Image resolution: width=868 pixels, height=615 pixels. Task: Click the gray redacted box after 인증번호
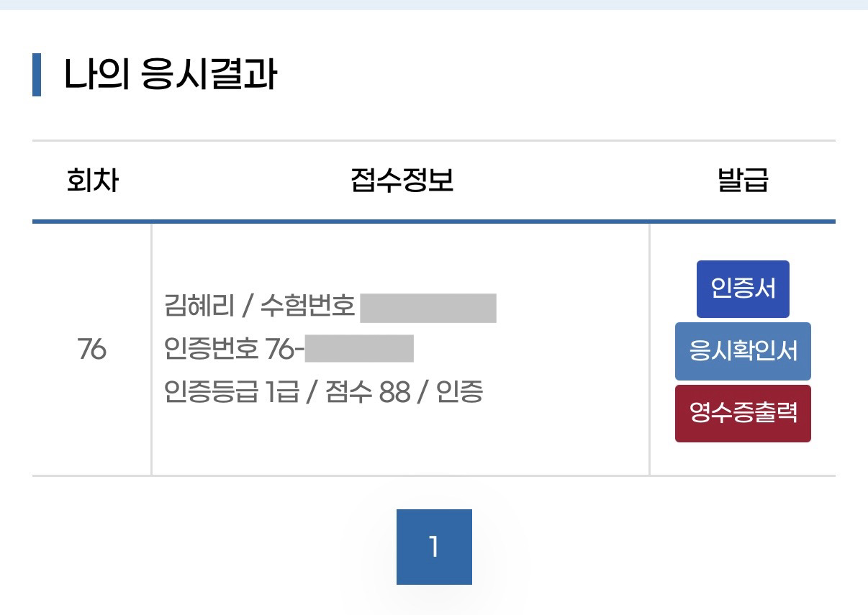click(x=359, y=350)
